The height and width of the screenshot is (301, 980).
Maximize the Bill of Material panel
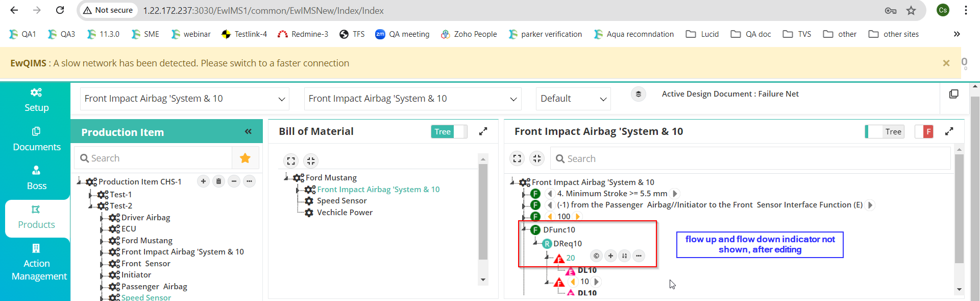[483, 131]
